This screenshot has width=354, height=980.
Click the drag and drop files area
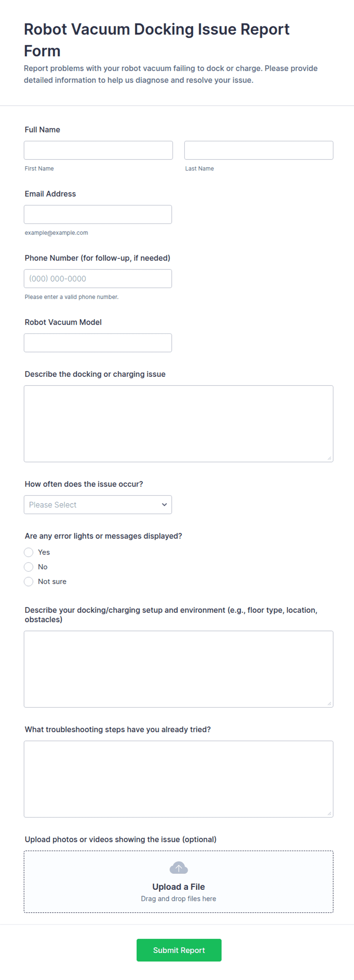tap(179, 882)
